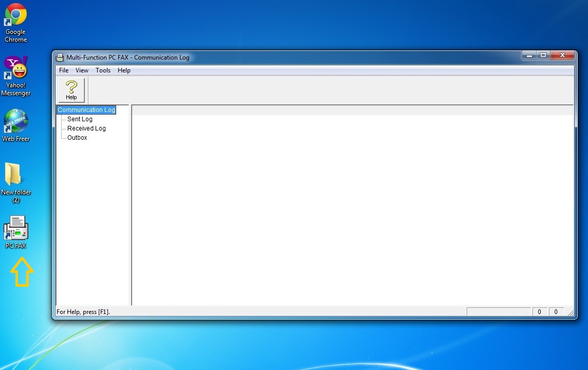588x370 pixels.
Task: Click the Help toolbar button with question mark
Action: coord(71,90)
